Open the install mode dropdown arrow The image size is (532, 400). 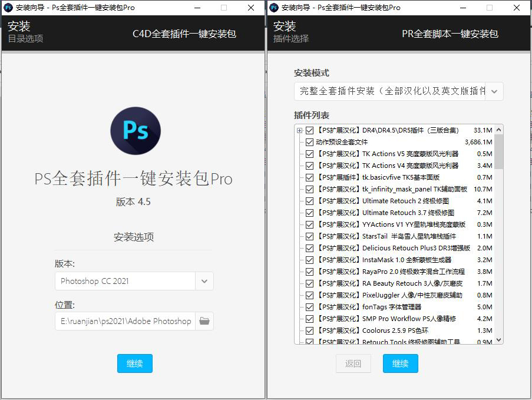(x=494, y=91)
